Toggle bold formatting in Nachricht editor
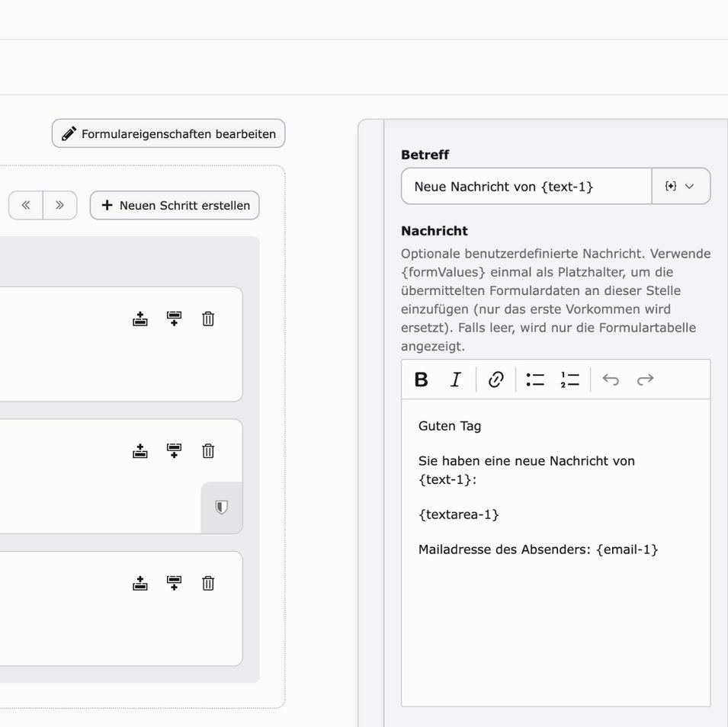This screenshot has height=727, width=728. pyautogui.click(x=421, y=380)
